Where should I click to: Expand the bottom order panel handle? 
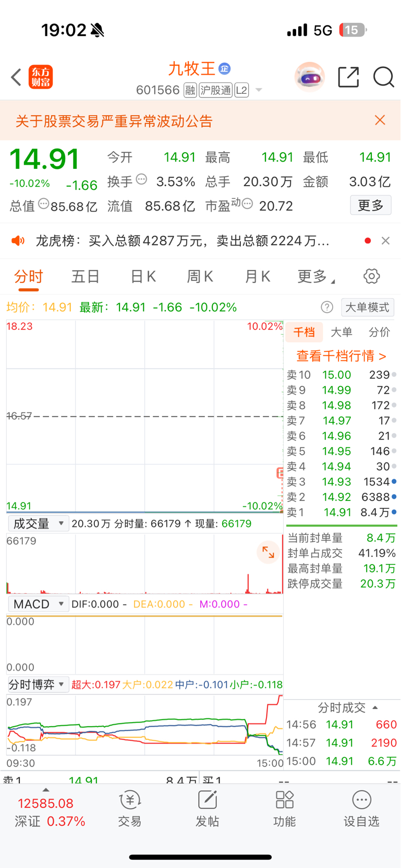click(46, 790)
